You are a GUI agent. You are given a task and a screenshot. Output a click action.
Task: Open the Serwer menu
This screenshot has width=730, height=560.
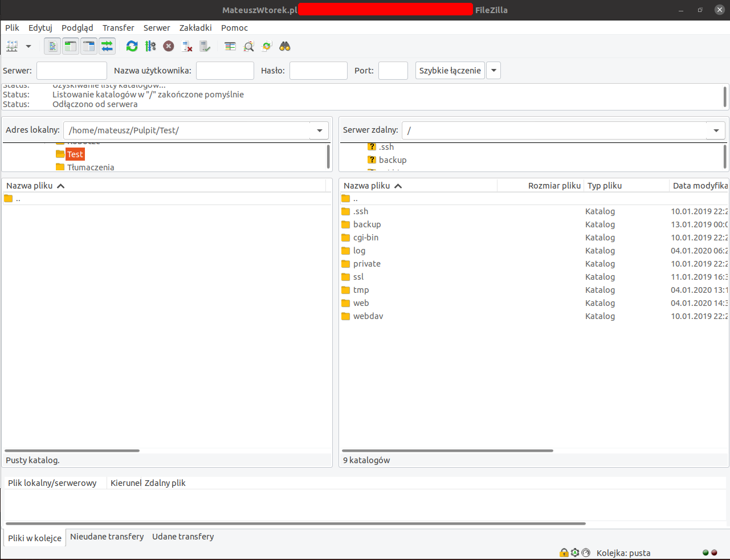tap(157, 27)
